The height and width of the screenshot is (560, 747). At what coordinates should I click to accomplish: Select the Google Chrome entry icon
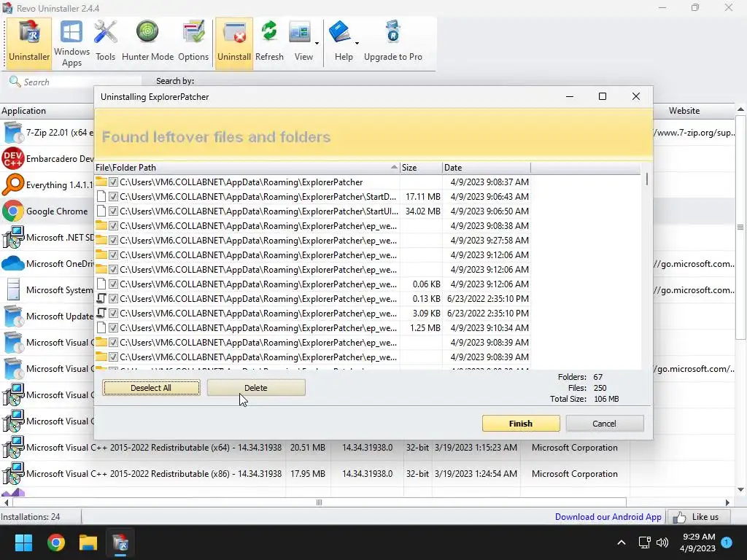click(13, 211)
